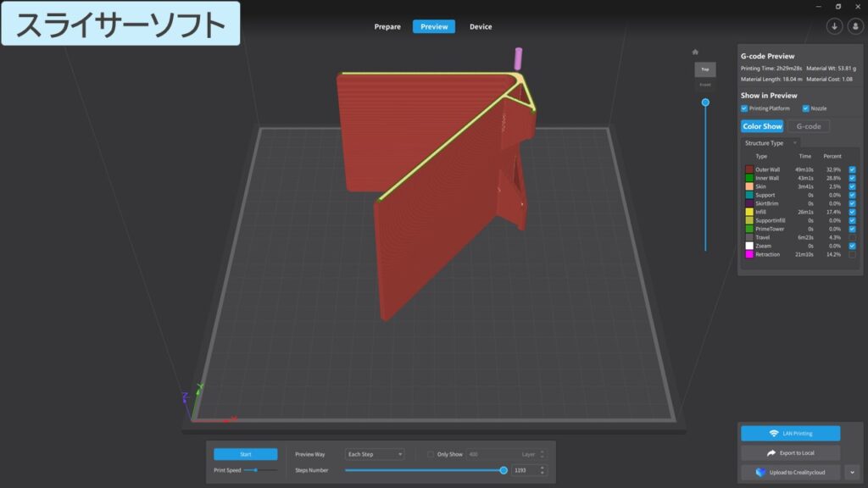Image resolution: width=868 pixels, height=488 pixels.
Task: Select the Front face of the view cube
Action: (x=704, y=85)
